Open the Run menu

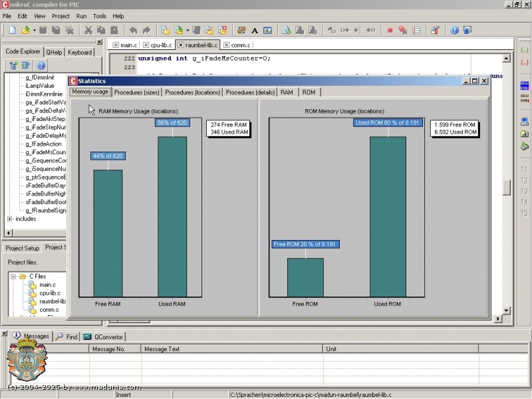(x=81, y=16)
